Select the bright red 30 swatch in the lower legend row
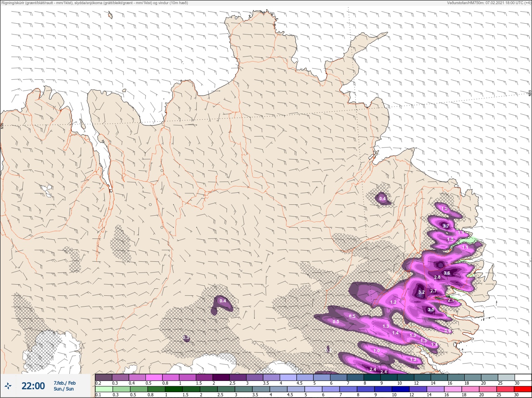The image size is (532, 398). point(522,389)
